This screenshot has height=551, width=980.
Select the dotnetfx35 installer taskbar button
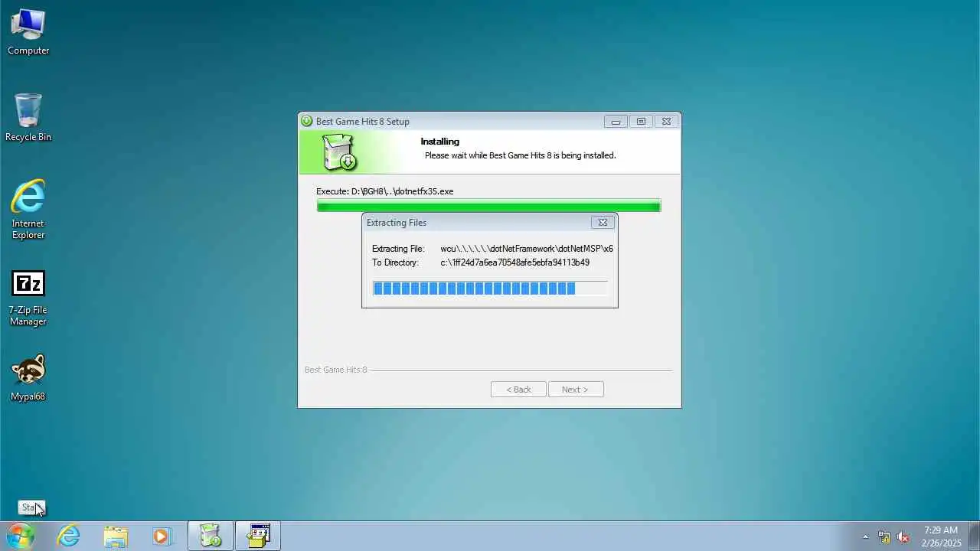pos(258,536)
